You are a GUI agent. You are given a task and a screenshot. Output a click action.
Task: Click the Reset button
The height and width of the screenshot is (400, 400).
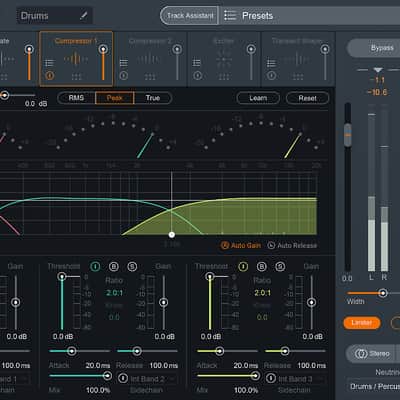click(307, 98)
